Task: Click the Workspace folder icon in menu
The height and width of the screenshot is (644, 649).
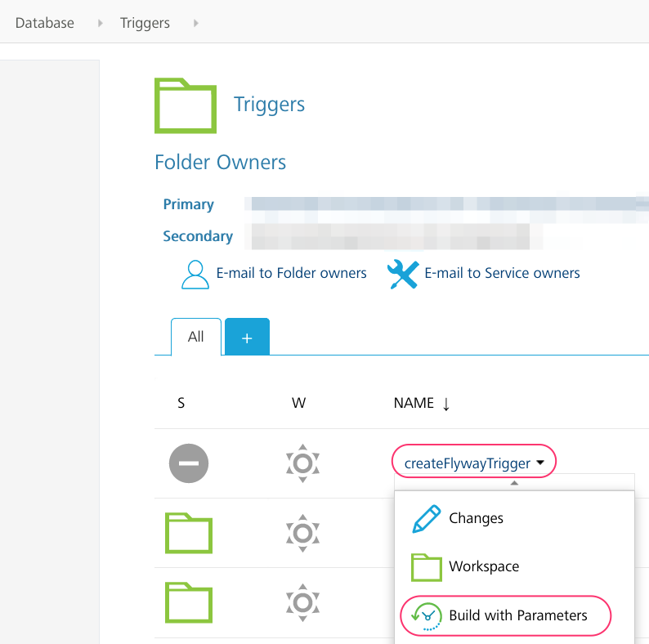Action: (x=427, y=566)
